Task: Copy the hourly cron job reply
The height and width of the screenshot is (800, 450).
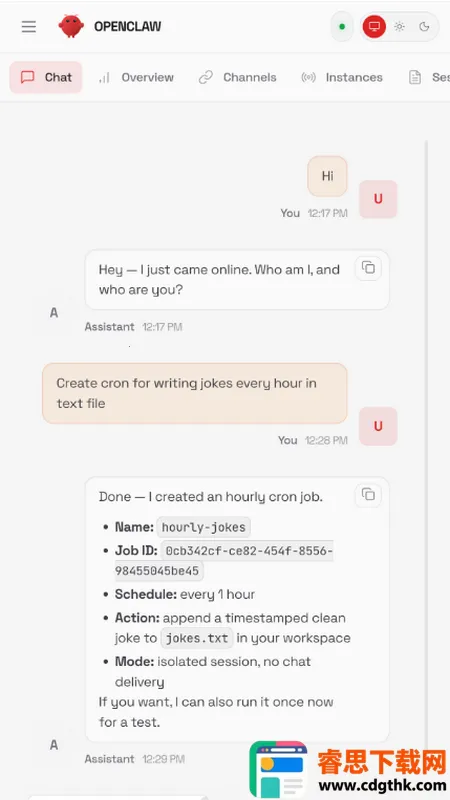Action: (x=368, y=494)
